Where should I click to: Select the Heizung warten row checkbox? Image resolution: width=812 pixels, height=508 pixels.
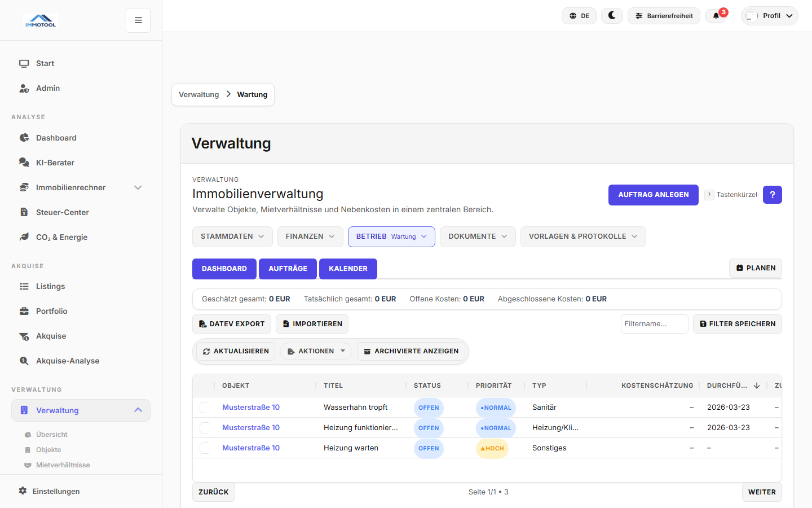[x=205, y=448]
